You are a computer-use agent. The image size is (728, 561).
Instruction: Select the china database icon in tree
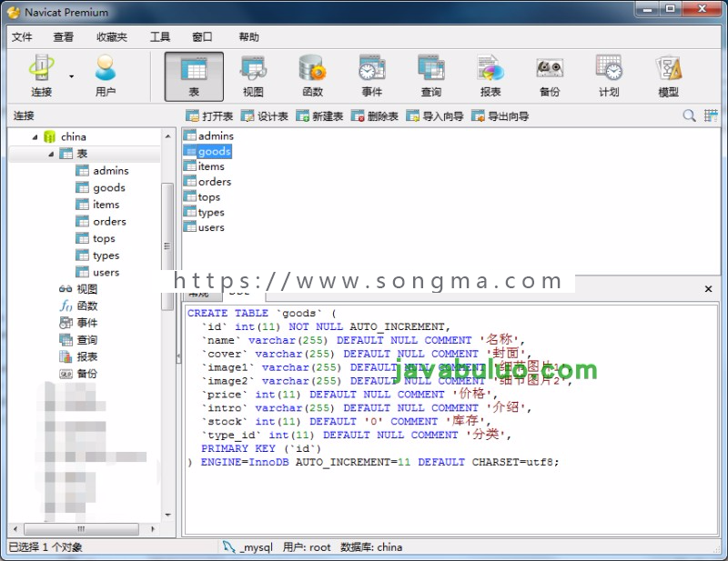coord(49,137)
